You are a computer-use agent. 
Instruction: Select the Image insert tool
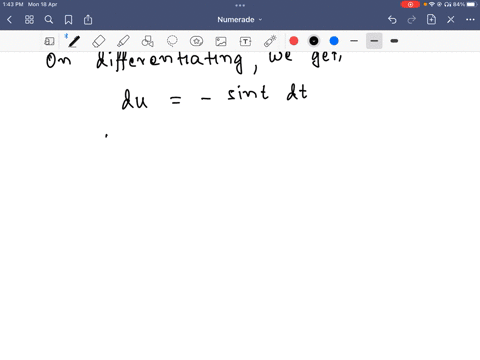(x=221, y=41)
